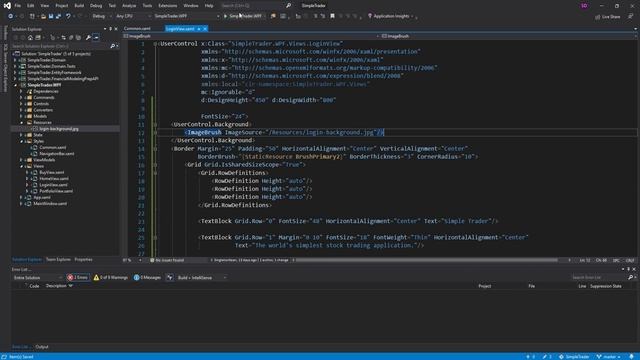Open the Project menu
640x360 pixels.
[x=62, y=6]
